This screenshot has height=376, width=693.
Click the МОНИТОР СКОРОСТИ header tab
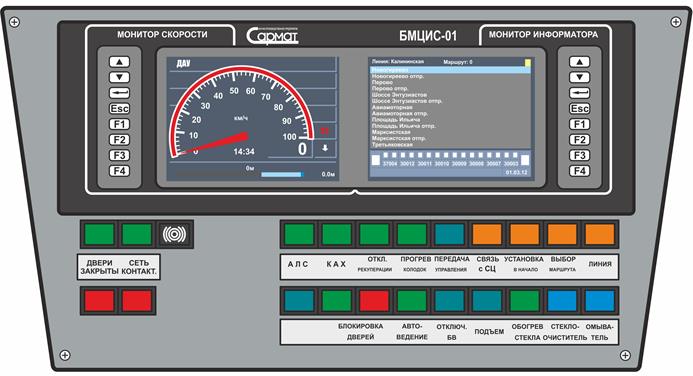click(162, 34)
